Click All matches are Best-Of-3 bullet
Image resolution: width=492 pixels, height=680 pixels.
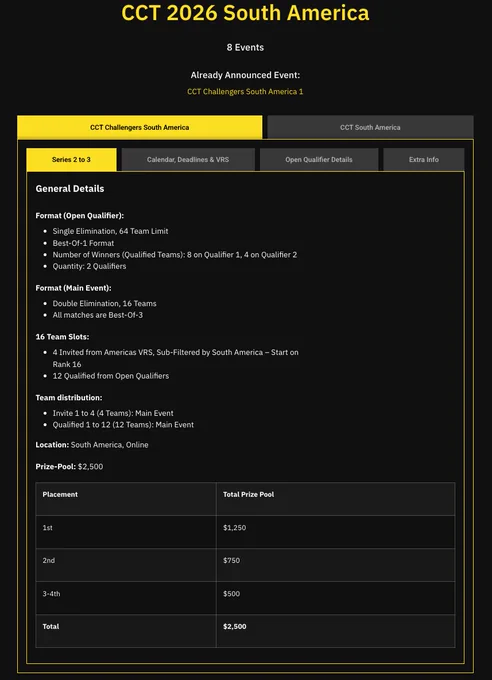tap(98, 315)
